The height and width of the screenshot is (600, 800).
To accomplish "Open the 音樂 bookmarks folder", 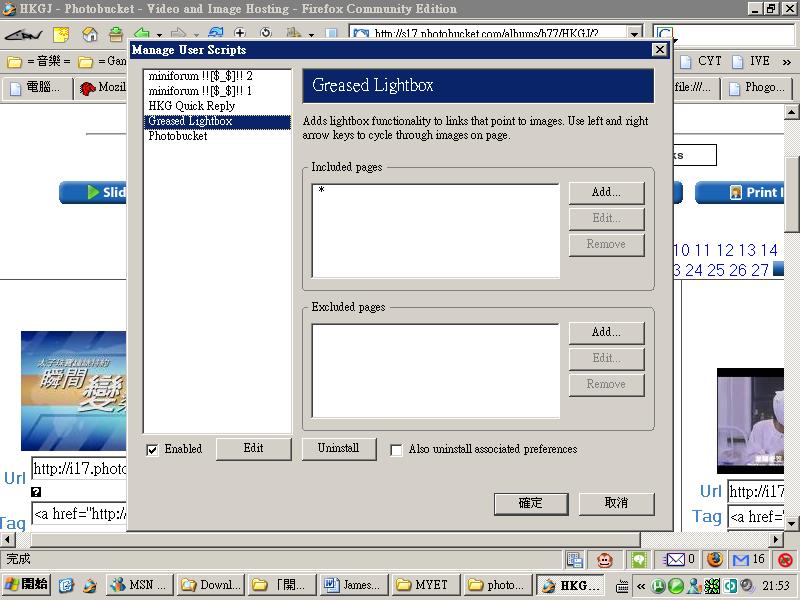I will [39, 62].
